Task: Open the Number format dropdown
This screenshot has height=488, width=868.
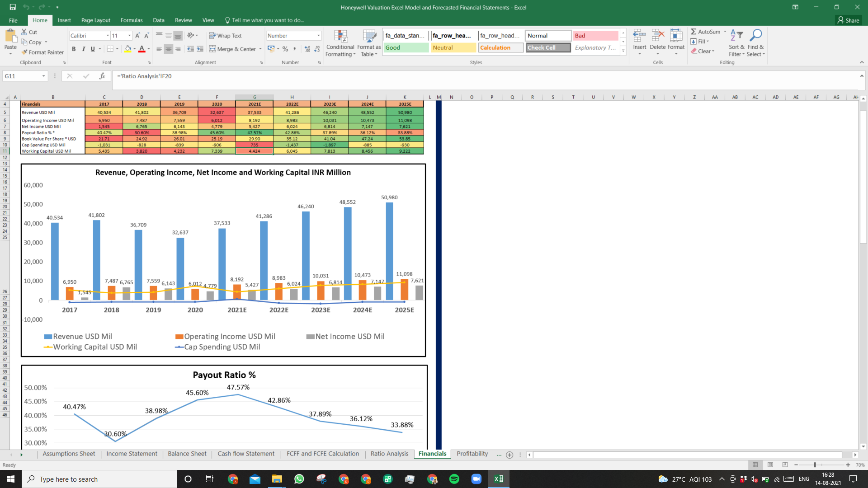Action: point(318,36)
